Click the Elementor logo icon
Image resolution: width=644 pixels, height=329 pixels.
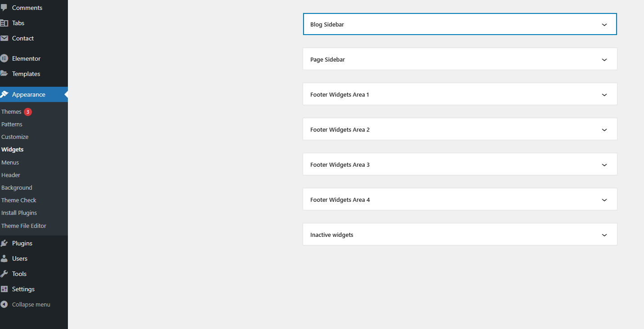(x=4, y=58)
